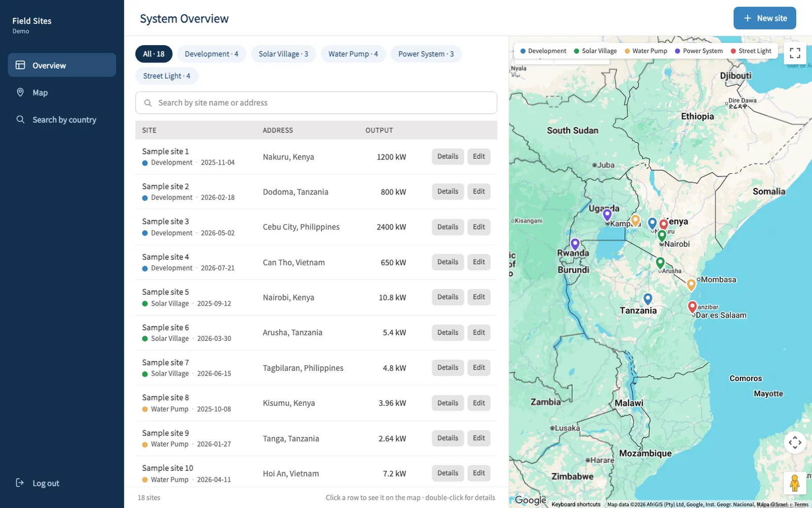The width and height of the screenshot is (812, 508).
Task: Click the green marker at Nairobi
Action: [x=662, y=236]
